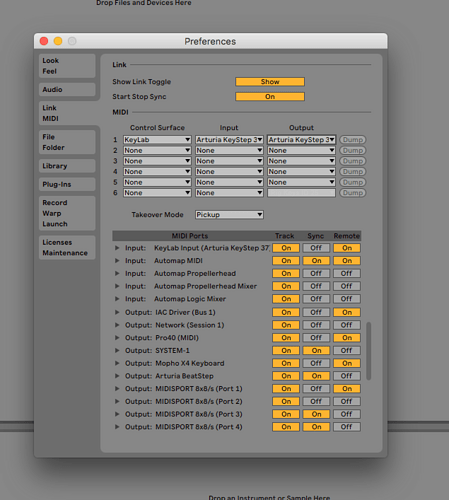The height and width of the screenshot is (500, 449).
Task: Expand KeyLab Input port row
Action: (x=117, y=248)
